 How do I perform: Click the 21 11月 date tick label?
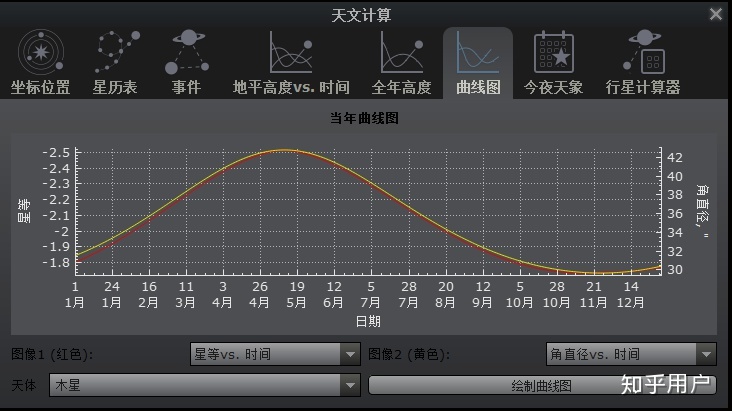(x=593, y=294)
